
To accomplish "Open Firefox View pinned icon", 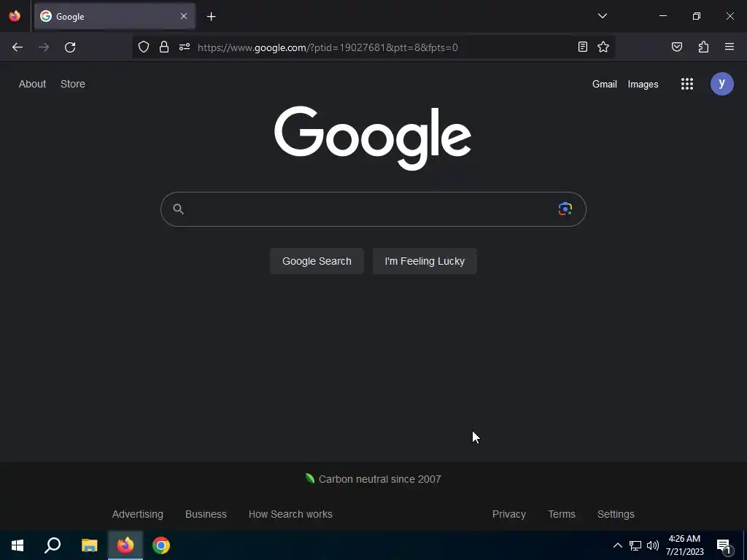I will tap(15, 16).
